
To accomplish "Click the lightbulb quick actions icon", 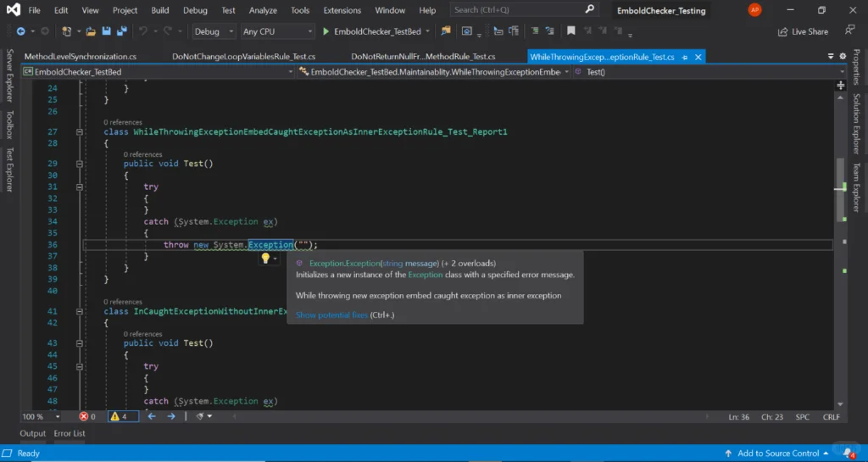I will point(265,259).
